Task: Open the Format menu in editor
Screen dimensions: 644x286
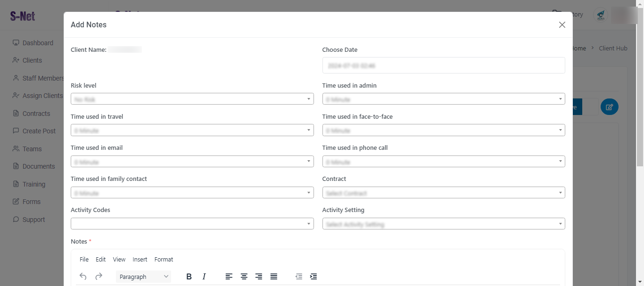Action: pyautogui.click(x=164, y=260)
